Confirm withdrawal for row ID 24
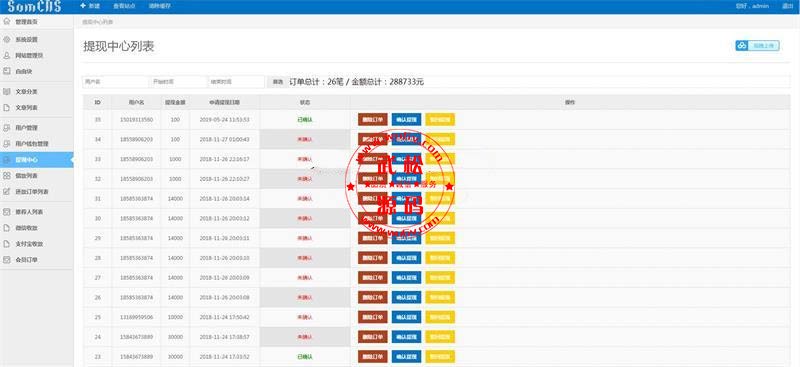800x367 pixels. click(x=406, y=337)
